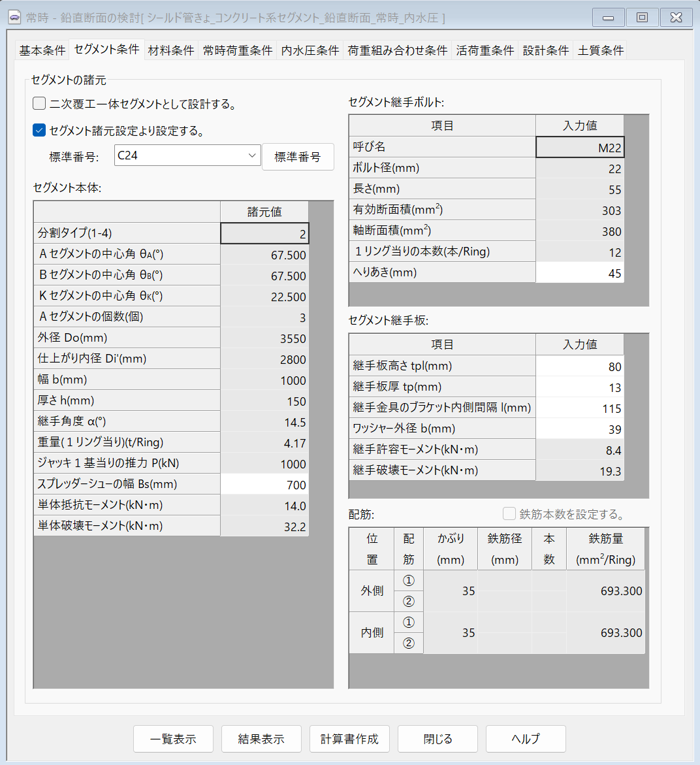Enable 二次覆工一体セグメント design checkbox

pos(39,103)
